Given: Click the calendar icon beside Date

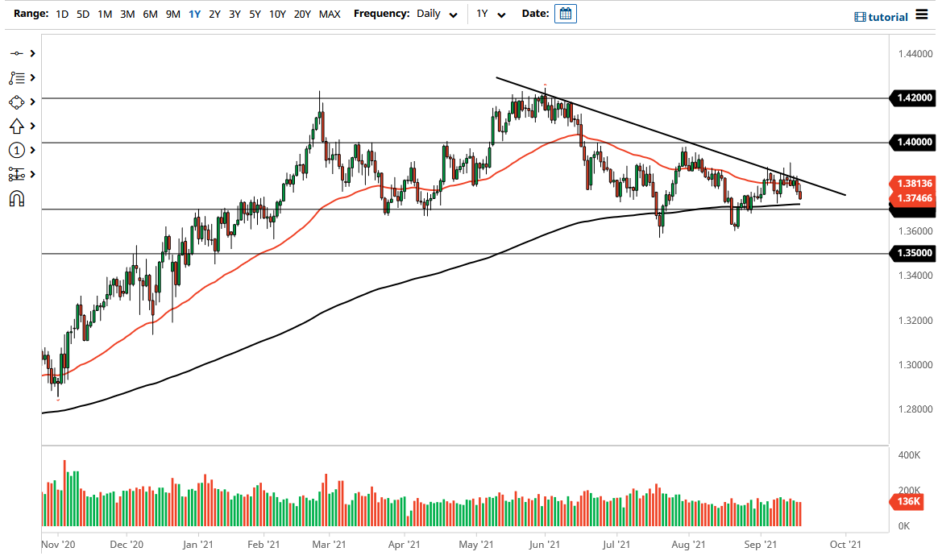Looking at the screenshot, I should pyautogui.click(x=565, y=13).
